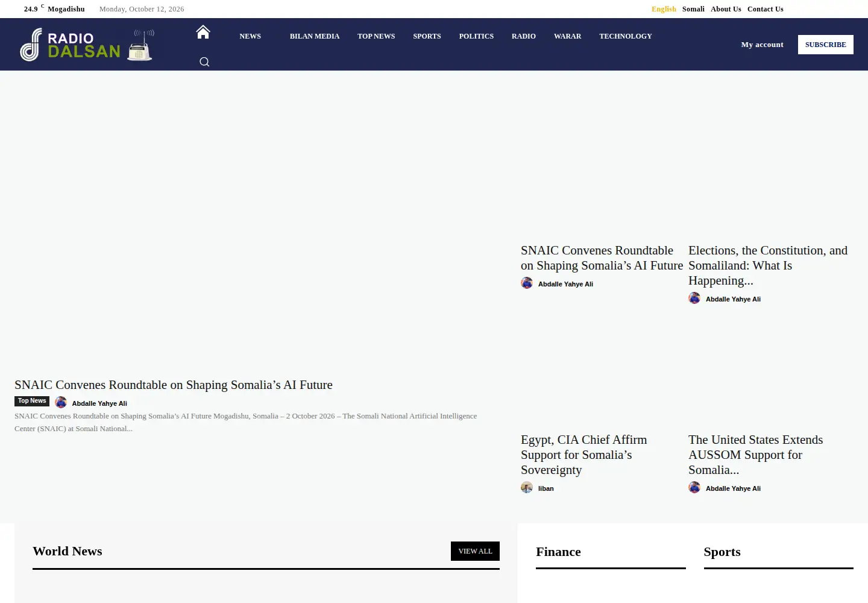Open Egypt, CIA Chief Affirm Support article

pyautogui.click(x=584, y=455)
